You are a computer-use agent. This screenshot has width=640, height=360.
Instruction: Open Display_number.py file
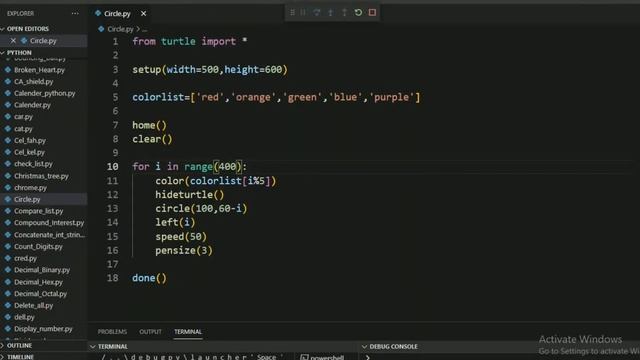[x=43, y=329]
